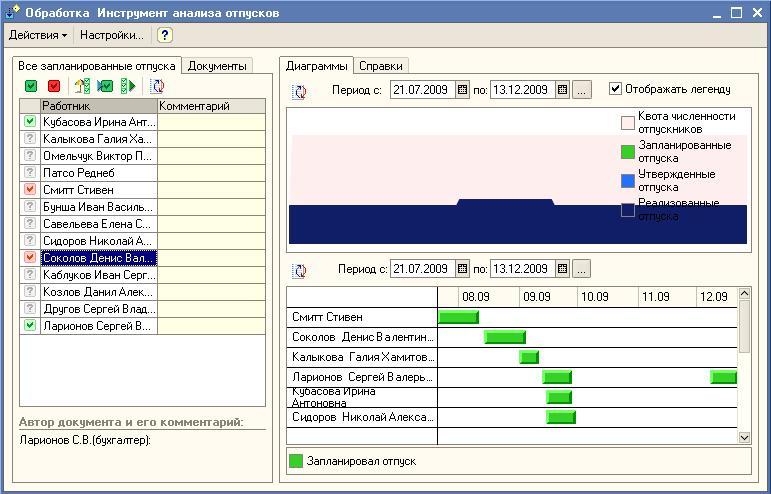Viewport: 771px width, 494px height.
Task: Uncheck the Отображать легенду checkbox
Action: 615,89
